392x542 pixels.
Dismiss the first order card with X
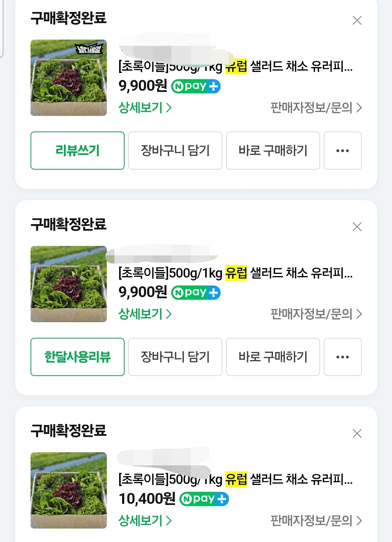point(357,20)
